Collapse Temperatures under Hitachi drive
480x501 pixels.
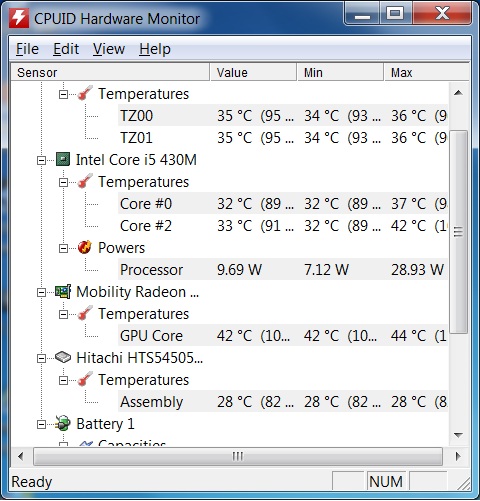click(63, 380)
